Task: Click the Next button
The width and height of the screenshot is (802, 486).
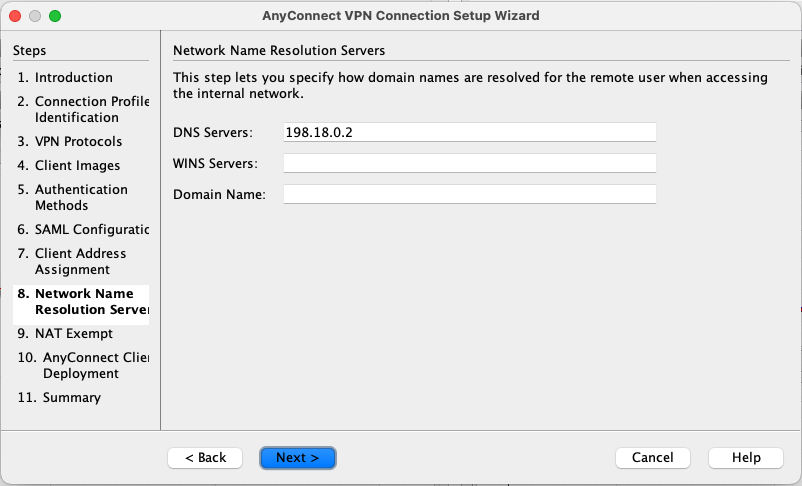Action: coord(297,457)
